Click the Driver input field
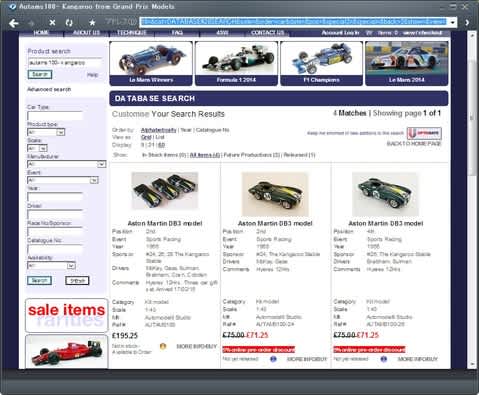479x395 pixels. pos(55,214)
